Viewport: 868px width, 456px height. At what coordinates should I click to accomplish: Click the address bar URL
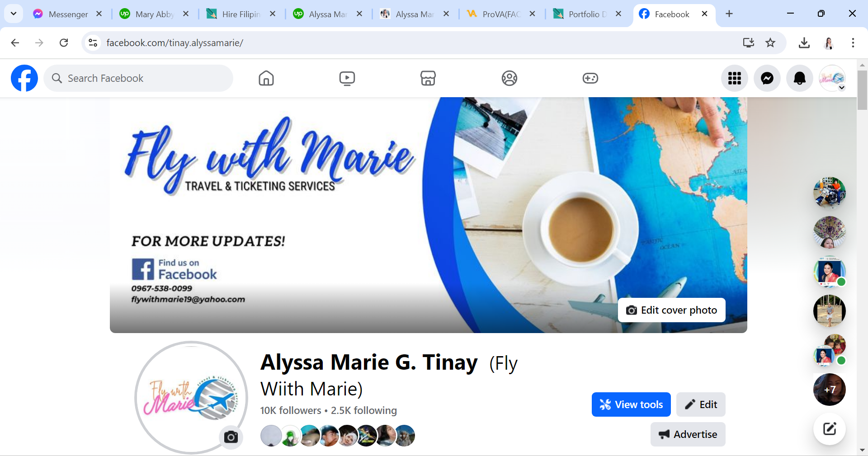175,42
